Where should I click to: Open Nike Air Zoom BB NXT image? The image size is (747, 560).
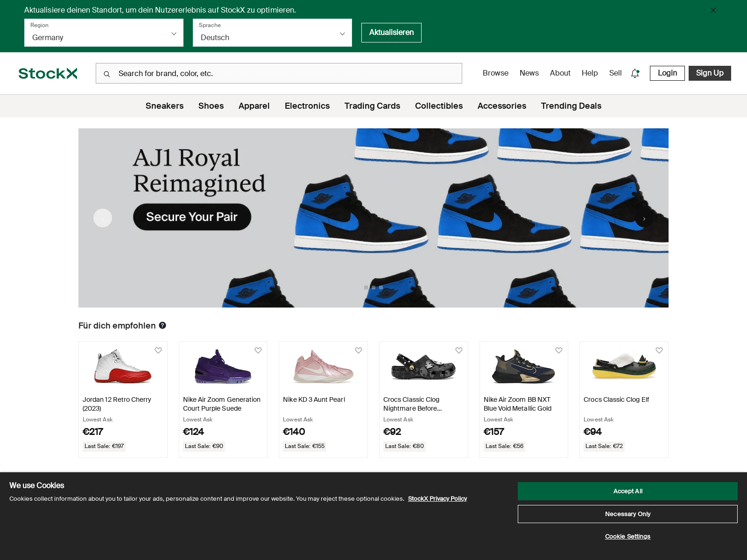523,366
